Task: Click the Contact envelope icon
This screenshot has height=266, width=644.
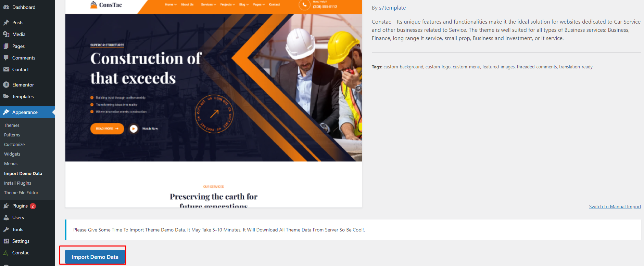Action: click(6, 69)
